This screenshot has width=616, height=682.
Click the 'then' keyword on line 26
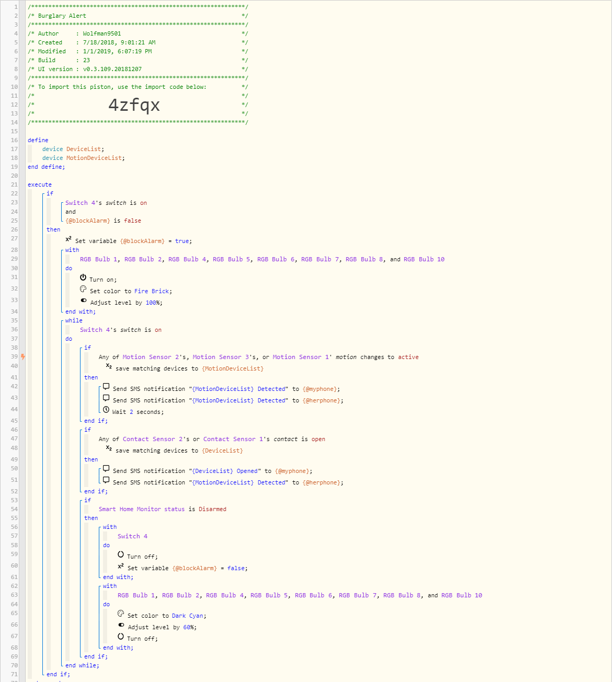pyautogui.click(x=53, y=229)
